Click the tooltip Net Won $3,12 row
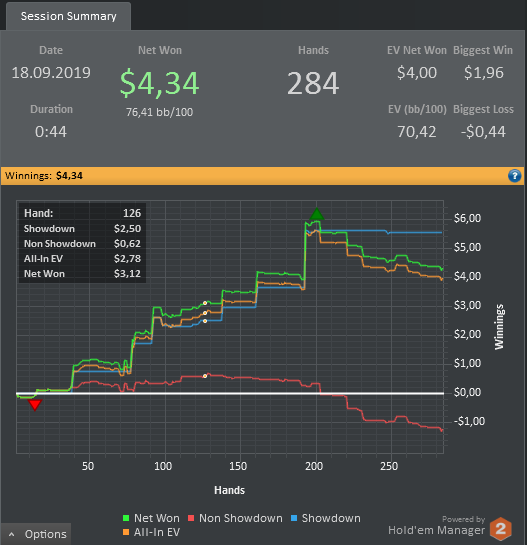 [82, 274]
